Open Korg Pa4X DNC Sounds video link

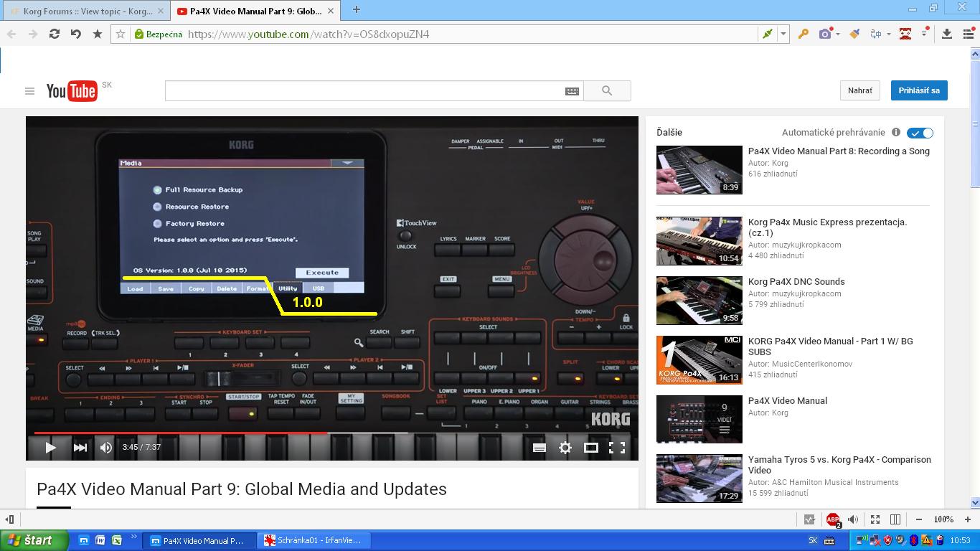[796, 281]
